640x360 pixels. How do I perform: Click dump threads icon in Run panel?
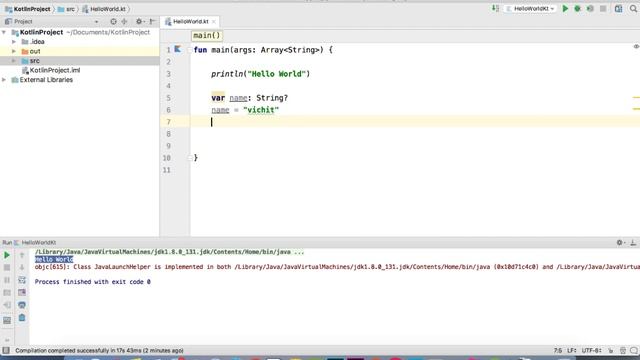click(x=7, y=293)
